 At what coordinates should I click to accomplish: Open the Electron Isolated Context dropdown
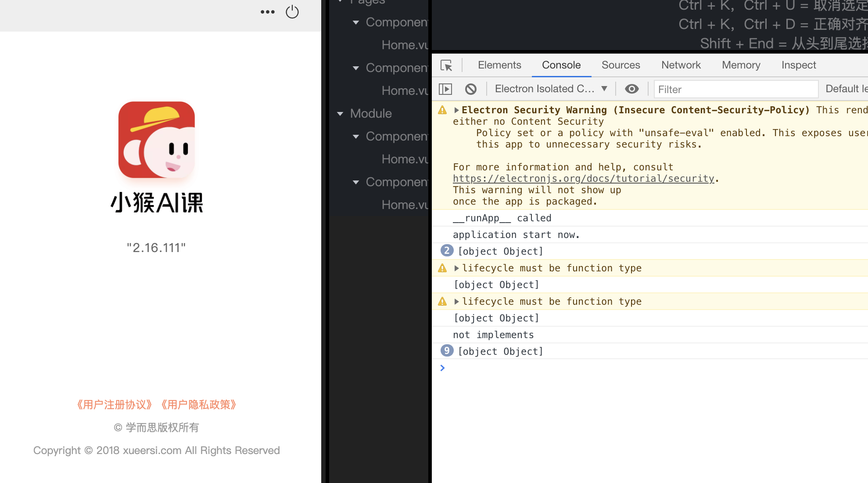(x=551, y=89)
